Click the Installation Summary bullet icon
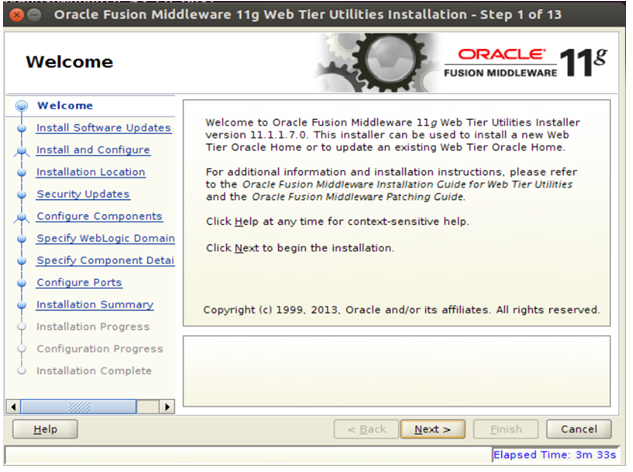The width and height of the screenshot is (633, 472). pos(22,305)
